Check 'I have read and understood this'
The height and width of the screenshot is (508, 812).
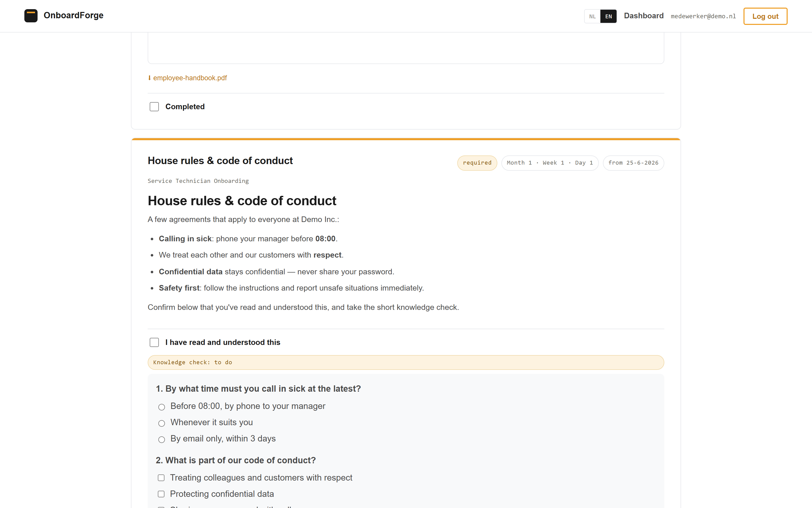click(x=154, y=342)
